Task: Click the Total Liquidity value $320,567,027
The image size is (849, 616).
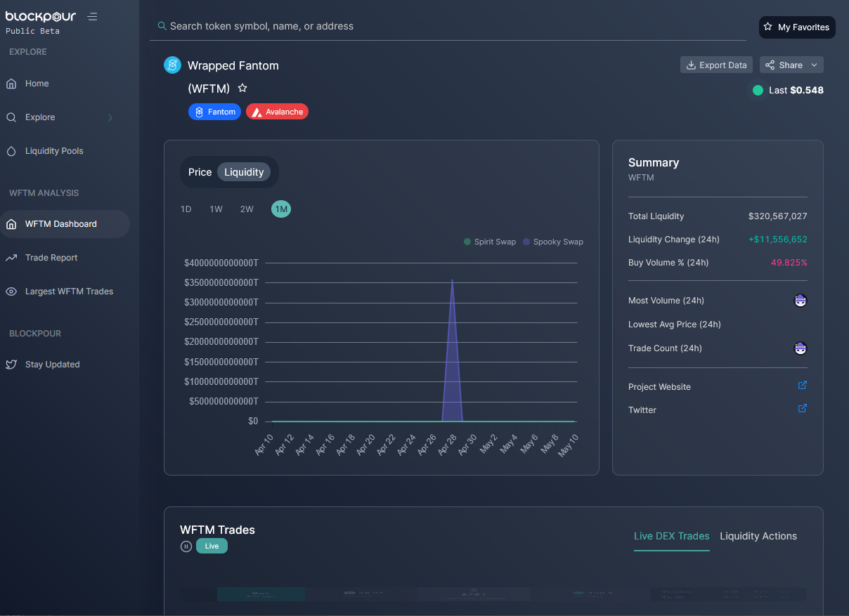Action: [777, 216]
